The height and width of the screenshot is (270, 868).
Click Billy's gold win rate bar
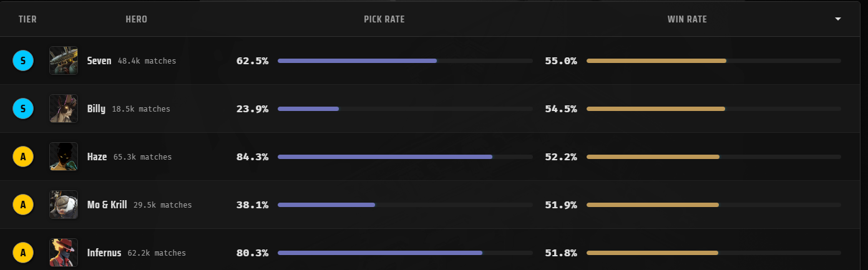(655, 108)
